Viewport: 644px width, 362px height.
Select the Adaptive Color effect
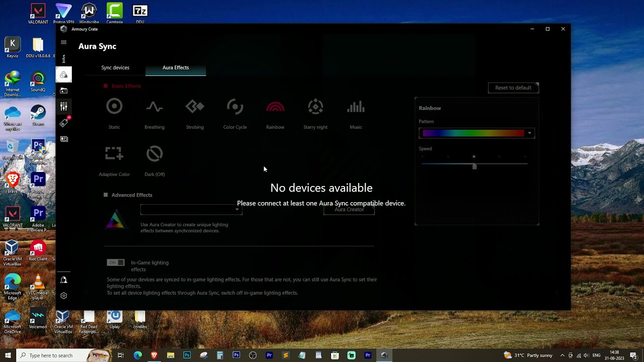pos(114,161)
